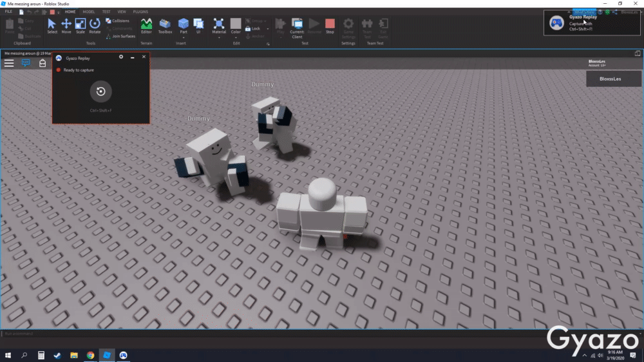Toggle Join Surfaces option
Screen dimensions: 644x362
point(121,36)
